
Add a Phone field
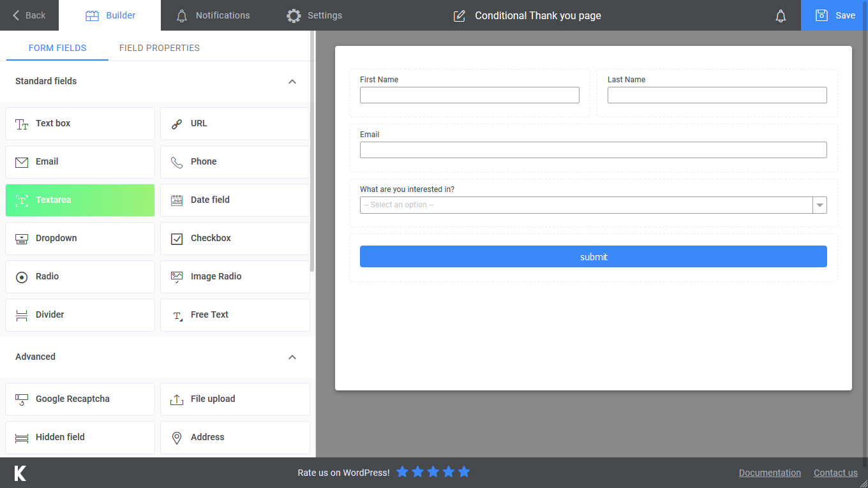click(235, 162)
